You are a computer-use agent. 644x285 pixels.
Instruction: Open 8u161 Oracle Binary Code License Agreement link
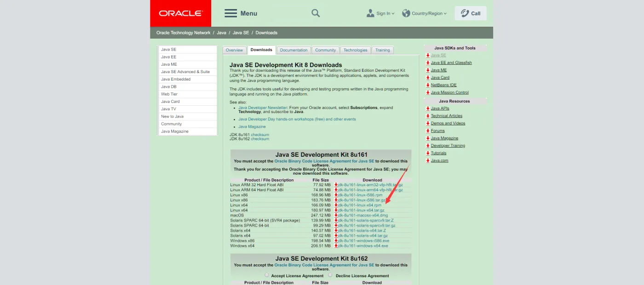(x=324, y=161)
